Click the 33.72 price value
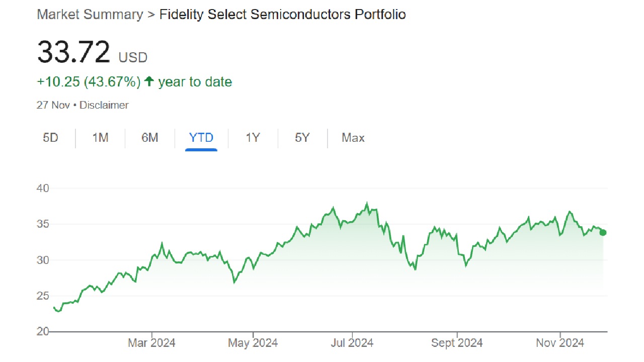 73,52
